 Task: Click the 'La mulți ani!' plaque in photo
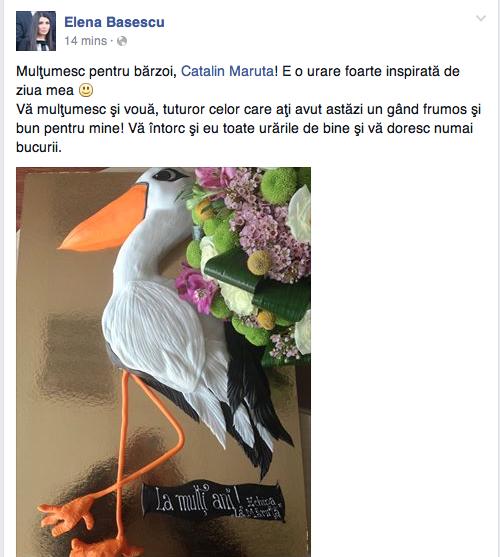tap(213, 502)
